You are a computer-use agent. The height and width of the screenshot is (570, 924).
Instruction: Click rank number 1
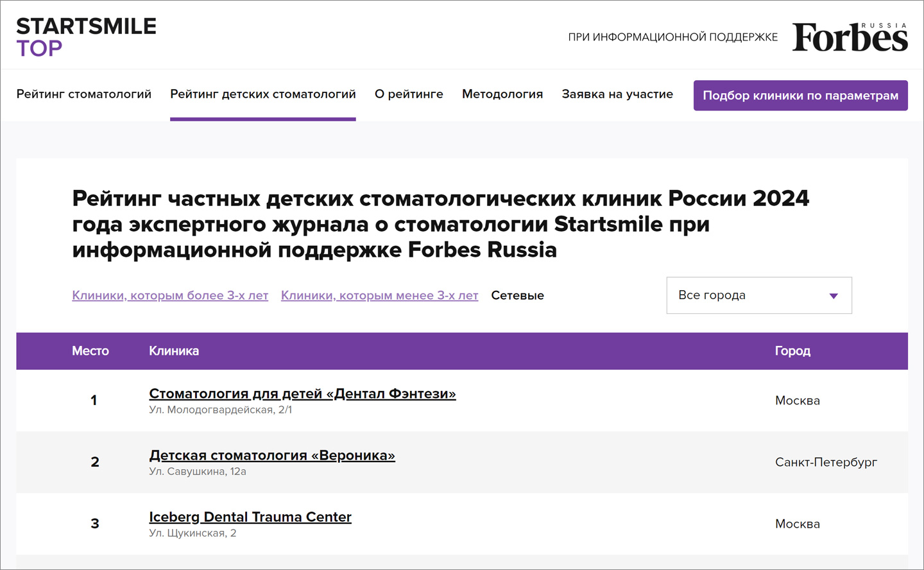click(x=94, y=401)
